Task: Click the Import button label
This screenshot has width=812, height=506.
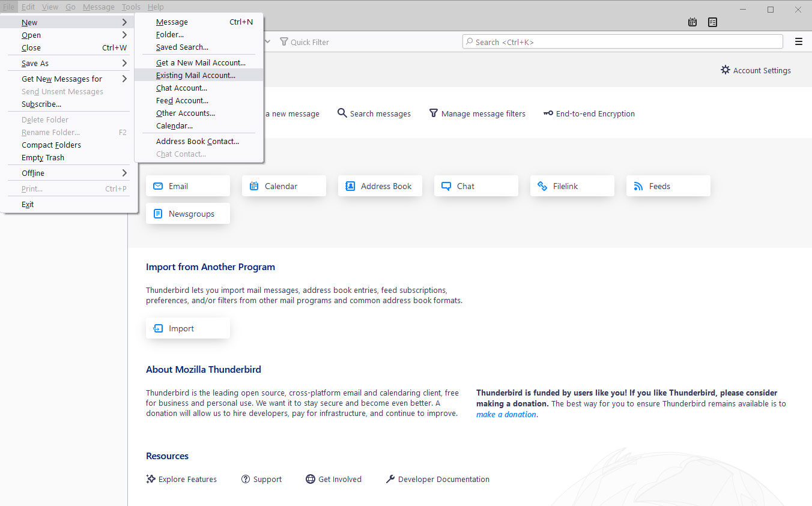Action: (x=181, y=328)
